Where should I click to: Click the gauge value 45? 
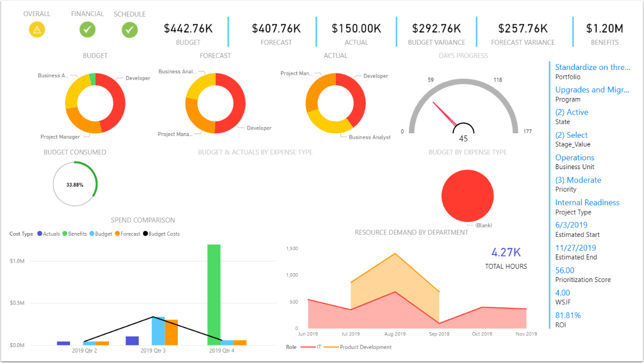463,139
